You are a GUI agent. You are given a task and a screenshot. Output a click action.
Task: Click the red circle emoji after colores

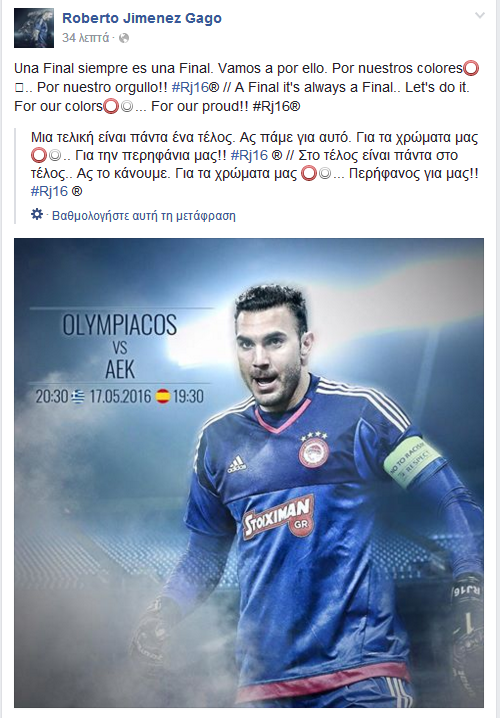(471, 69)
